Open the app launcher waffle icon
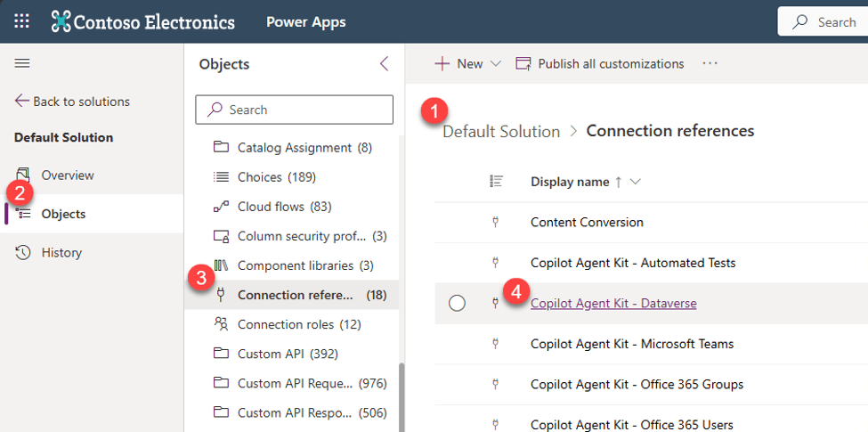The height and width of the screenshot is (432, 868). coord(21,22)
